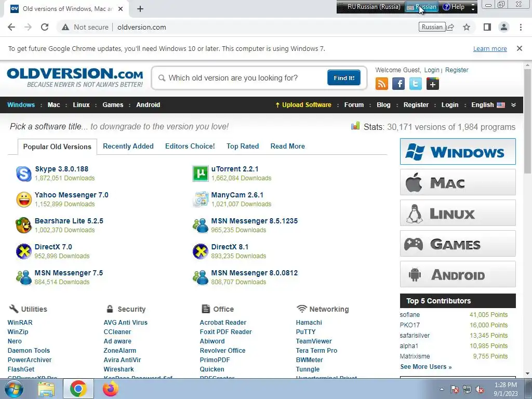
Task: Click the DirectX 8.1 icon
Action: coord(200,251)
